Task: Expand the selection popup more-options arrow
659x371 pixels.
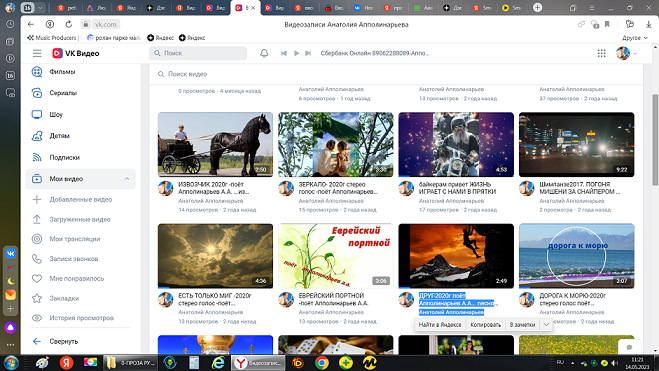Action: coord(546,324)
